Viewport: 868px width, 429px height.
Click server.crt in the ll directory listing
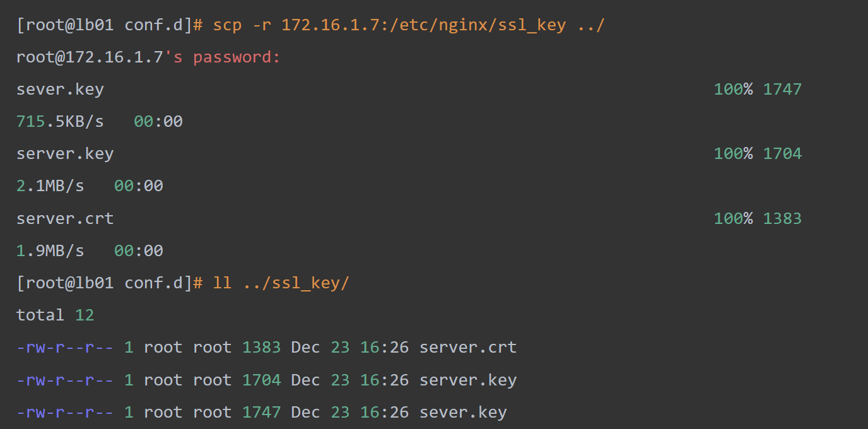pyautogui.click(x=467, y=348)
